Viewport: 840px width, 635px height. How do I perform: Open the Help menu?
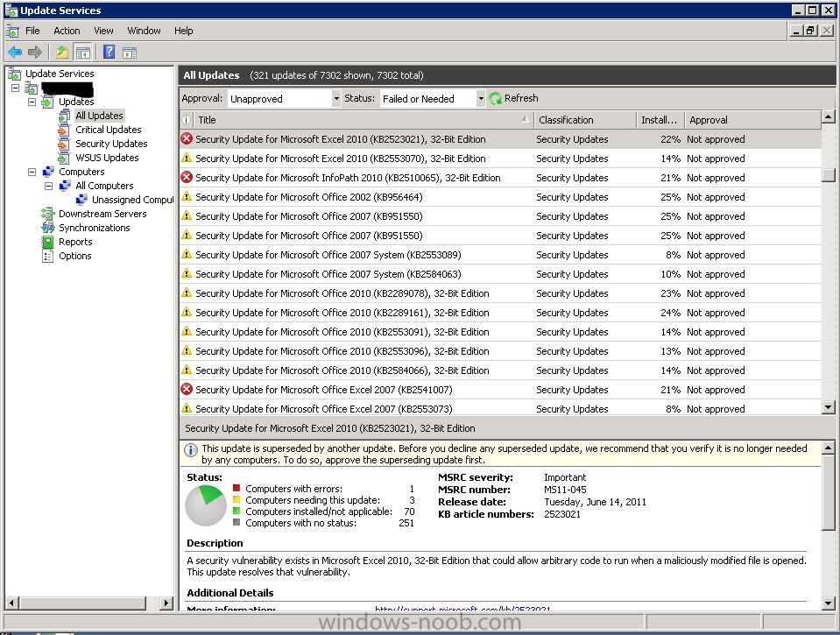[x=184, y=31]
